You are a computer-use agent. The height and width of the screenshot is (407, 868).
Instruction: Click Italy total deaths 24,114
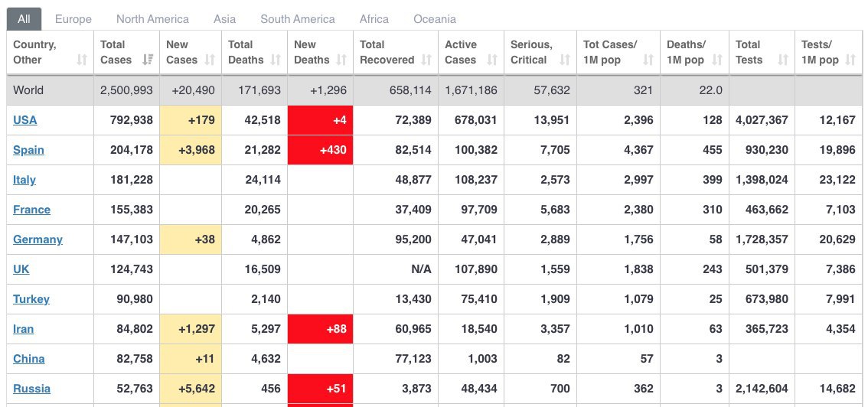(263, 180)
